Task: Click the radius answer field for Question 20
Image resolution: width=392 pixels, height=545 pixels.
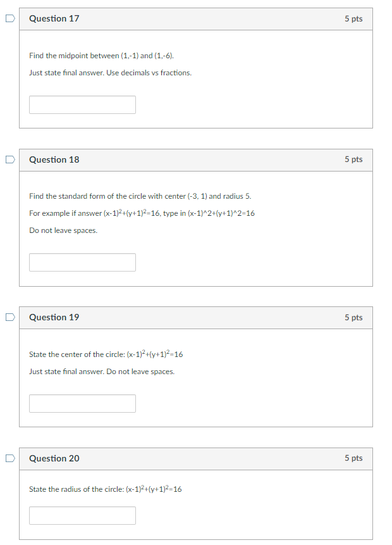Action: (82, 515)
